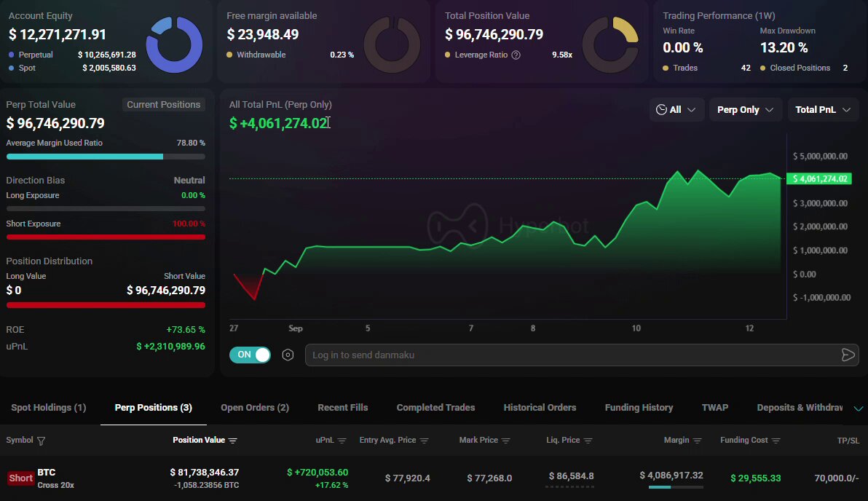Click the BTC TP/SL value 70,000.0/-
The image size is (868, 501).
click(x=837, y=478)
